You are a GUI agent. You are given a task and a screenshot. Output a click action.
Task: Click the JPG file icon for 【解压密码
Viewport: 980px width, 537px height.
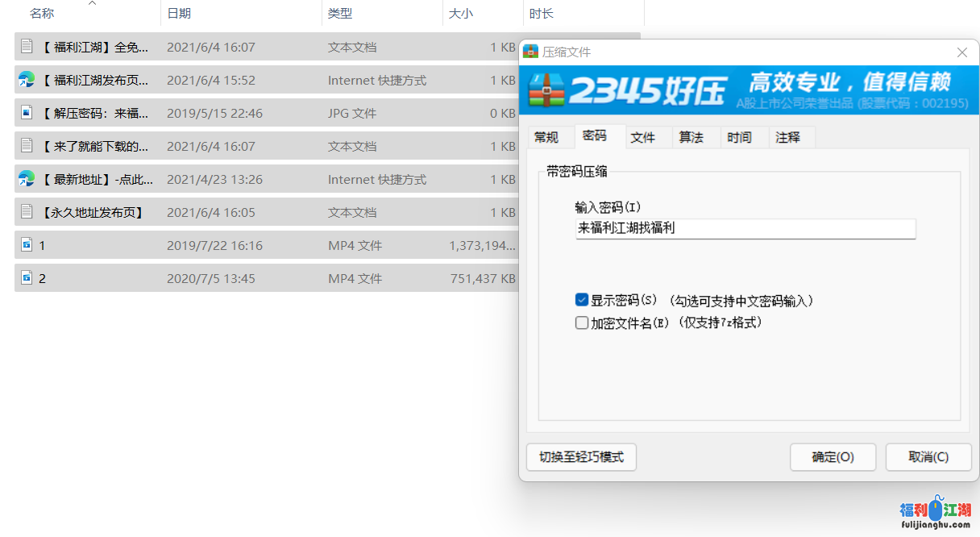point(27,113)
